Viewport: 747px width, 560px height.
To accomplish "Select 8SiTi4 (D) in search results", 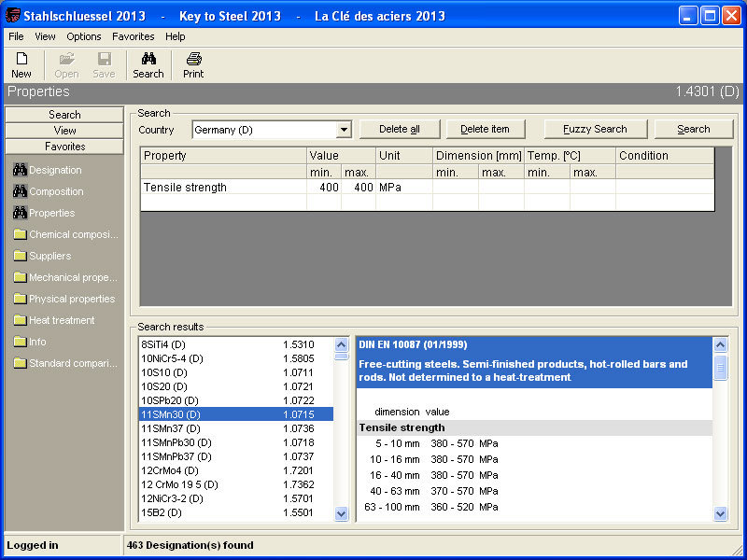I will 236,344.
